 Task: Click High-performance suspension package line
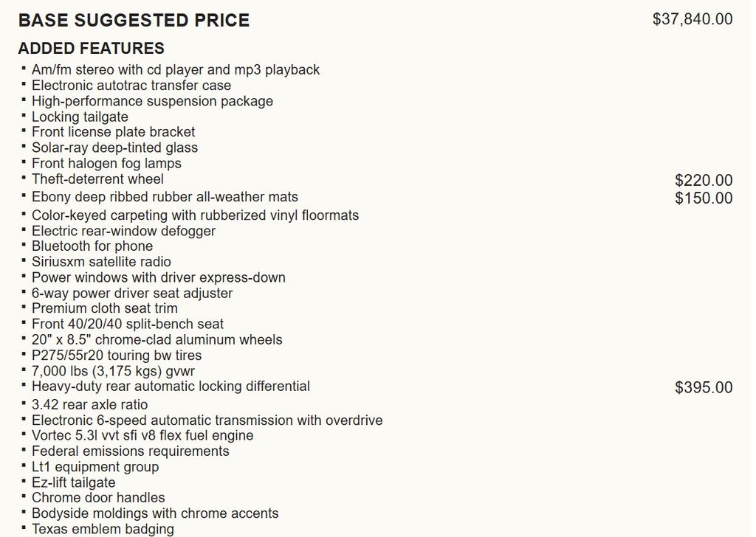coord(152,101)
